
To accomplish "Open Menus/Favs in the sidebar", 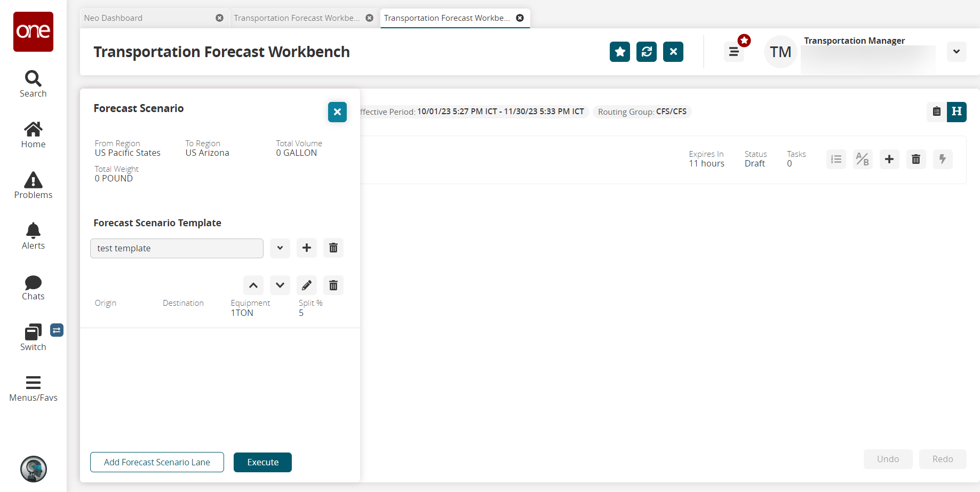I will click(x=33, y=389).
